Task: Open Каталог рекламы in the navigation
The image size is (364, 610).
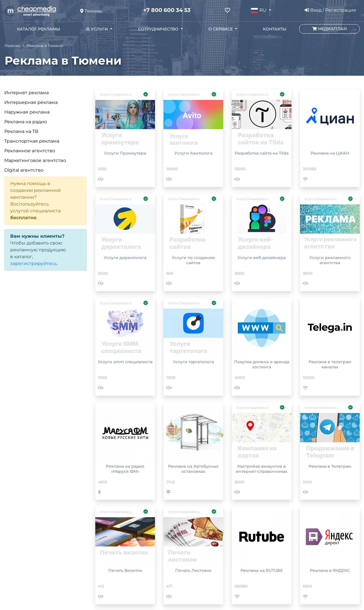Action: tap(38, 29)
